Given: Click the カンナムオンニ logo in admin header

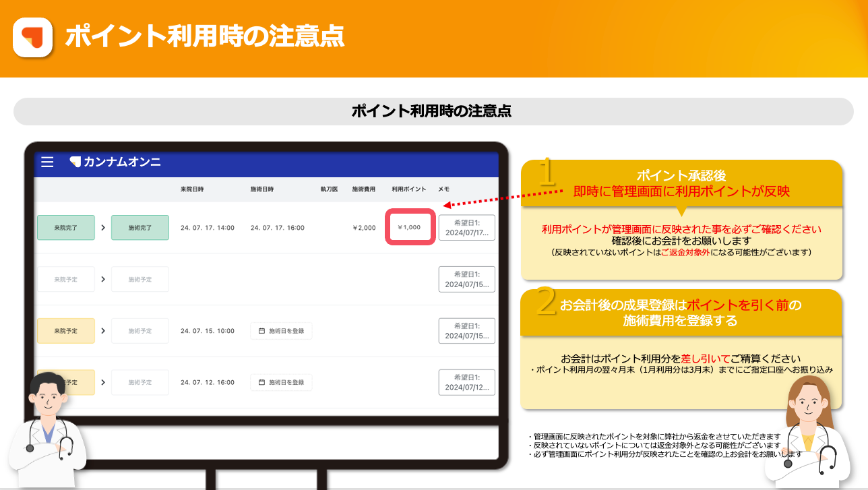Looking at the screenshot, I should click(x=115, y=162).
